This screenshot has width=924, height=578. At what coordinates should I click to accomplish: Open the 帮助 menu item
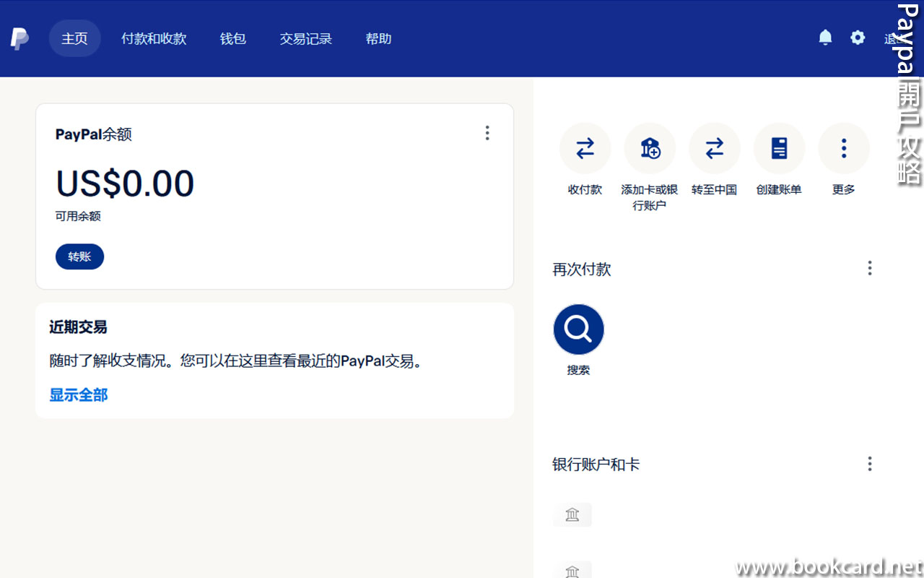tap(378, 38)
